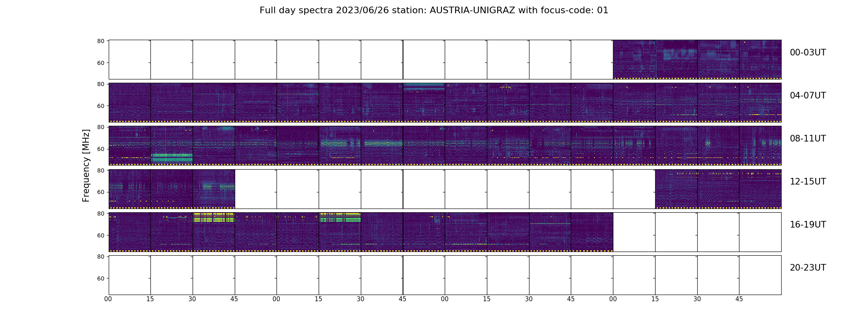Viewport: 868px width, 331px height.
Task: Click the '80' tick of the 12-15UT row
Action: (100, 170)
